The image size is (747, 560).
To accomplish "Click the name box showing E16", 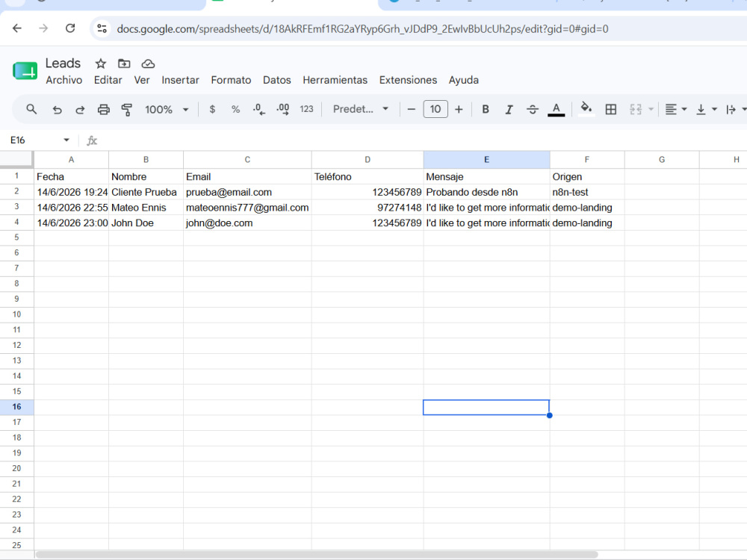I will (x=34, y=140).
